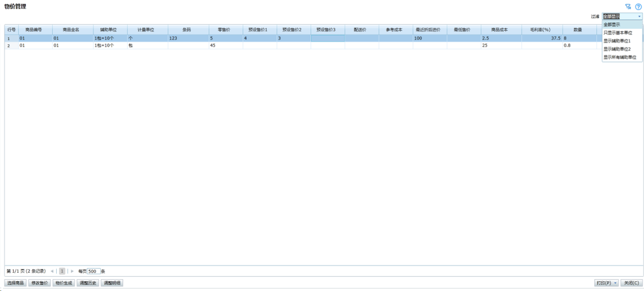Click the filter funnel icon
Screen dimensions: 644x291
pyautogui.click(x=628, y=6)
